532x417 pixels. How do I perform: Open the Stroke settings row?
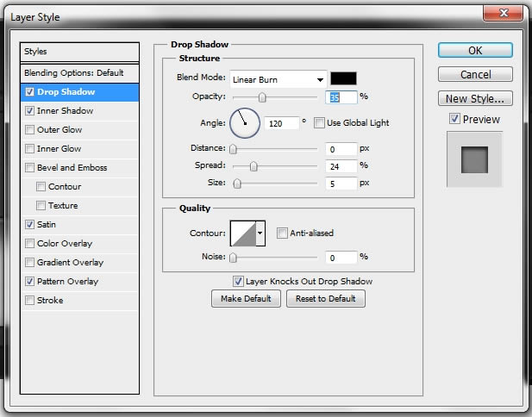coord(79,301)
